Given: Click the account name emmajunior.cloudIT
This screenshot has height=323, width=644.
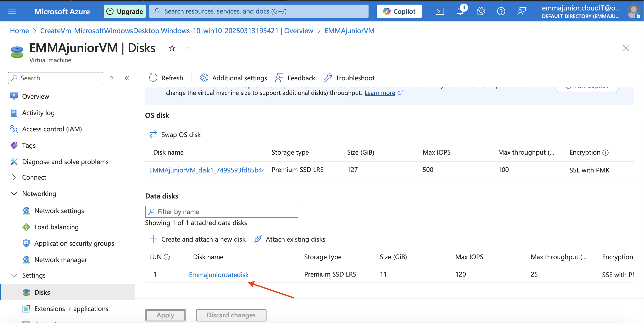Looking at the screenshot, I should (581, 8).
